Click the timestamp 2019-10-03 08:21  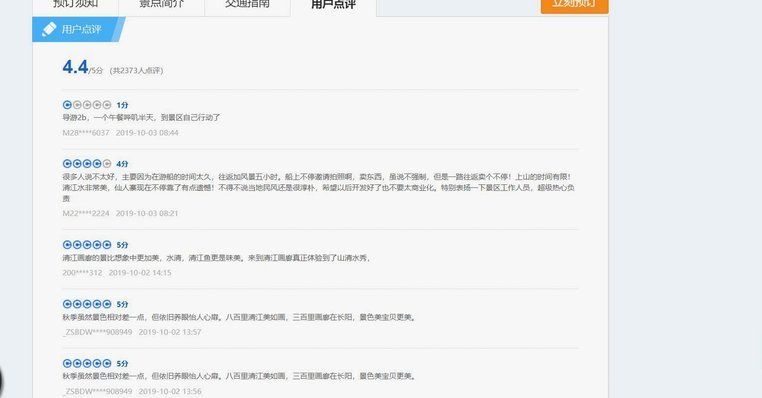point(147,213)
